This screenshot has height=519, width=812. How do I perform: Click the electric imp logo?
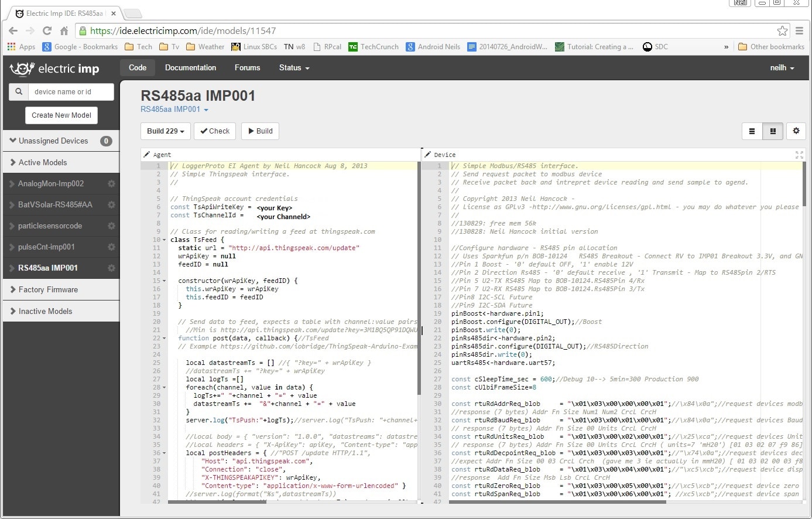tap(54, 69)
